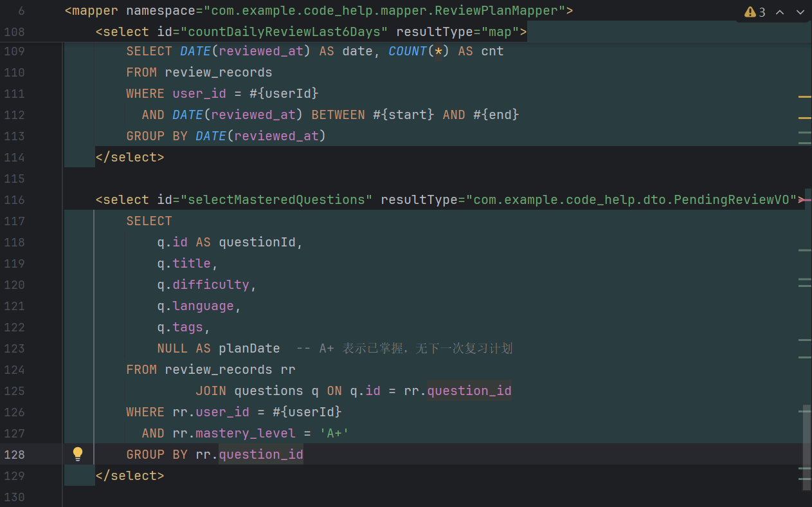Click the alias "planDate" on line 123
The image size is (812, 507).
point(249,349)
